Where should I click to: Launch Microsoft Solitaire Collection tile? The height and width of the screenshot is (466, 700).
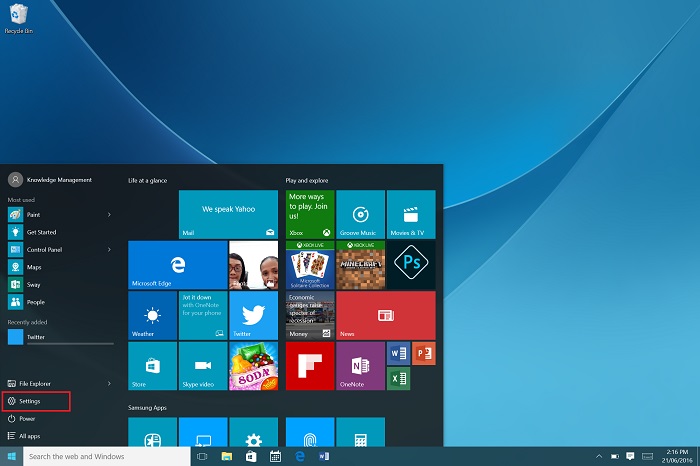[x=310, y=265]
